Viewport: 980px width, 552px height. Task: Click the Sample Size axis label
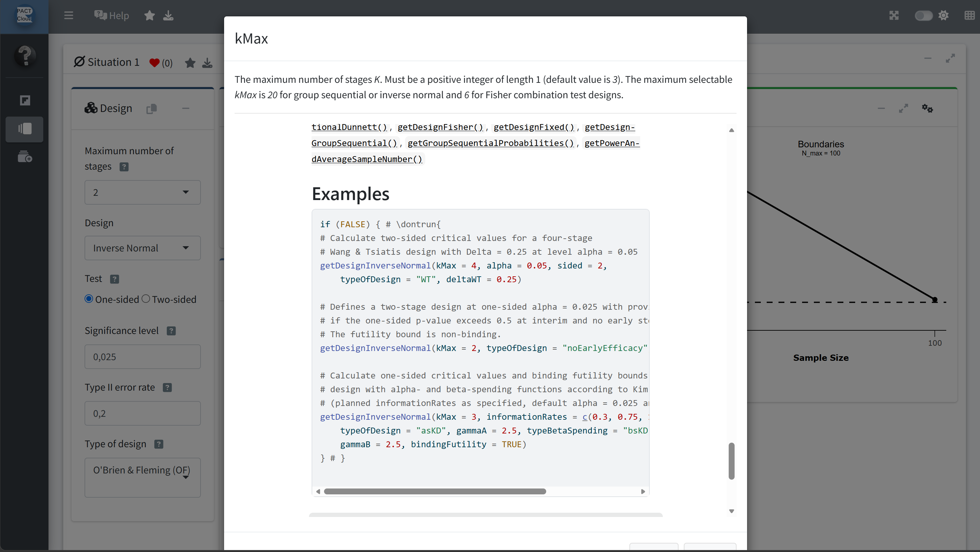click(x=821, y=358)
